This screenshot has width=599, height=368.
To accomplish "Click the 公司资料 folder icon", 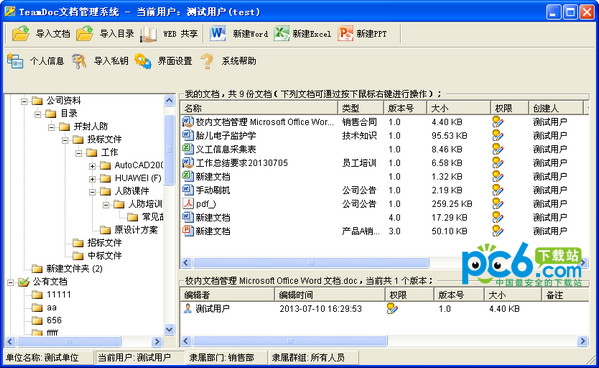I will coord(37,101).
